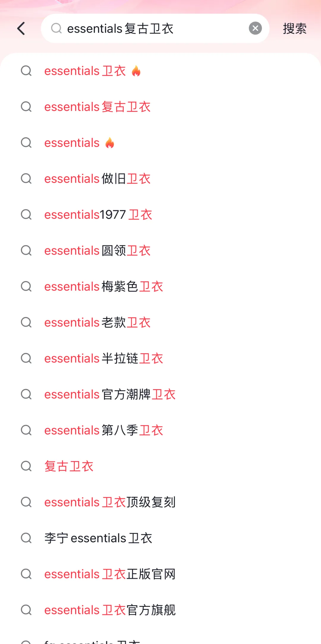Image resolution: width=321 pixels, height=644 pixels.
Task: Tap search icon beside essentials半拉链卫衣
Action: tap(26, 358)
